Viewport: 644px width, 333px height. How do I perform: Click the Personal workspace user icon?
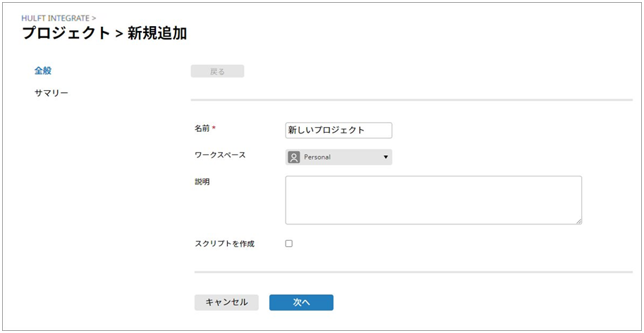pyautogui.click(x=294, y=157)
